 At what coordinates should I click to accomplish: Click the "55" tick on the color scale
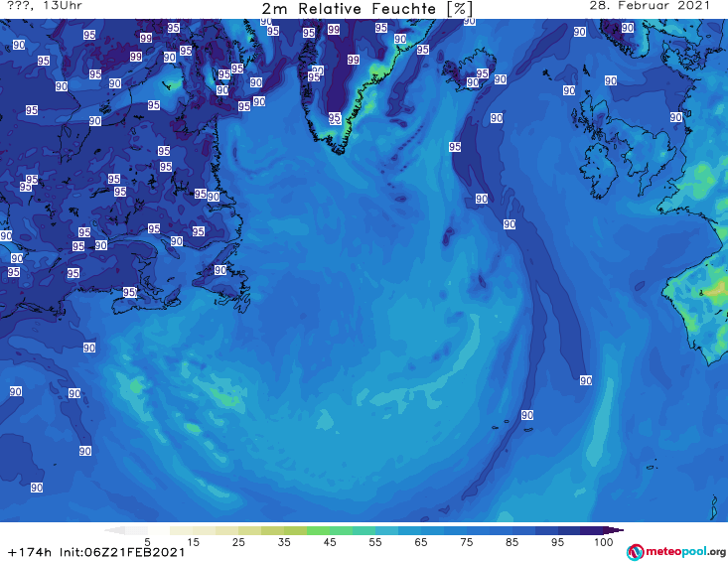pyautogui.click(x=375, y=542)
